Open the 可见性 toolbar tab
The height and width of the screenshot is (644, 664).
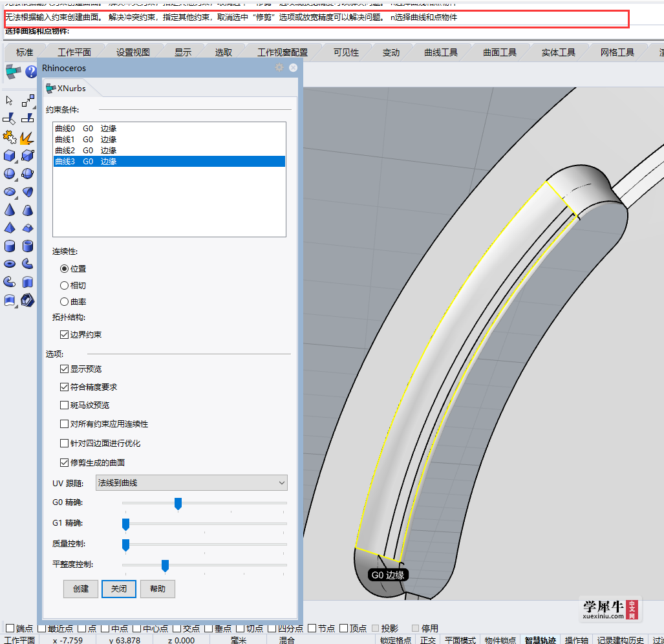click(346, 52)
